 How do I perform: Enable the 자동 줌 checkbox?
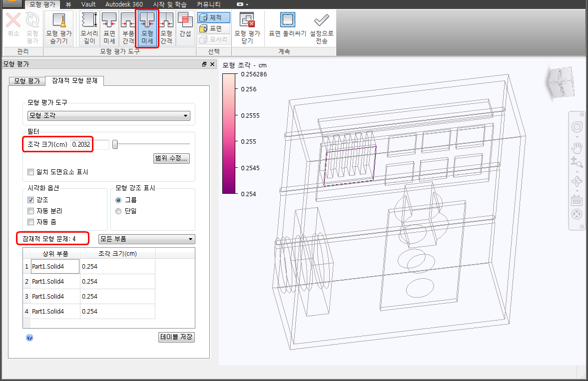tap(31, 222)
